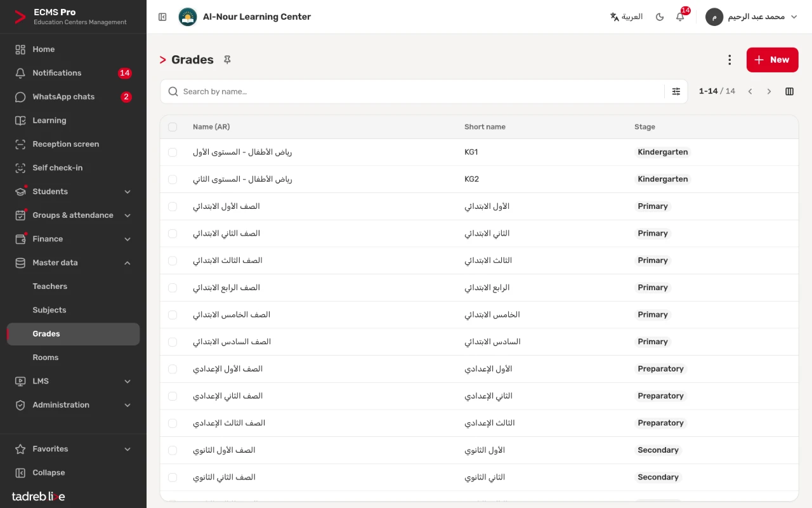Expand the Students menu
This screenshot has height=508, width=812.
click(x=73, y=192)
